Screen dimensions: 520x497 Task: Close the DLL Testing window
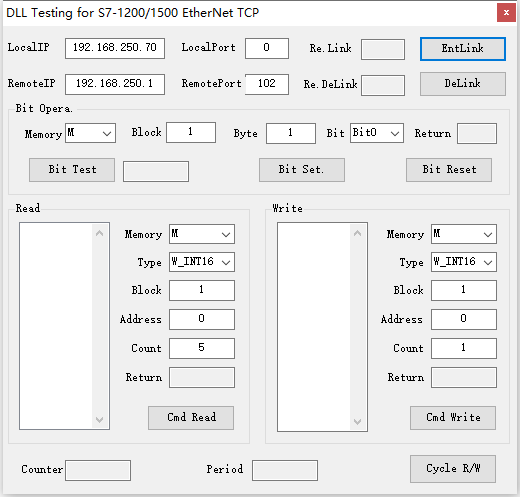[x=506, y=13]
